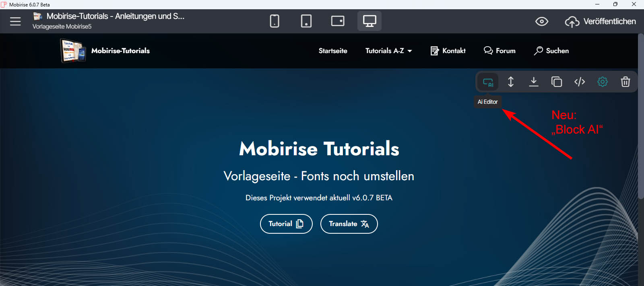The image size is (644, 286).
Task: Preview the site with eye icon
Action: click(542, 21)
